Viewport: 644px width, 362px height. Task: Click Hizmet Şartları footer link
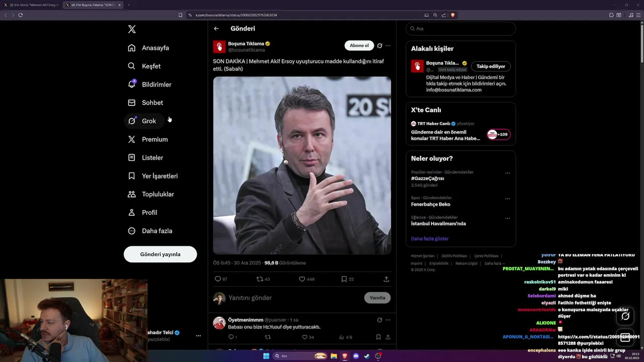coord(423,256)
